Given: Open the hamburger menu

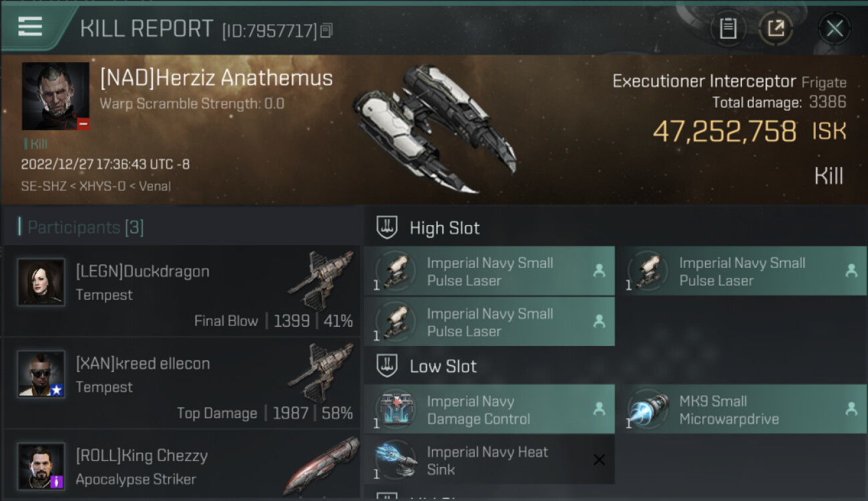Looking at the screenshot, I should (30, 27).
